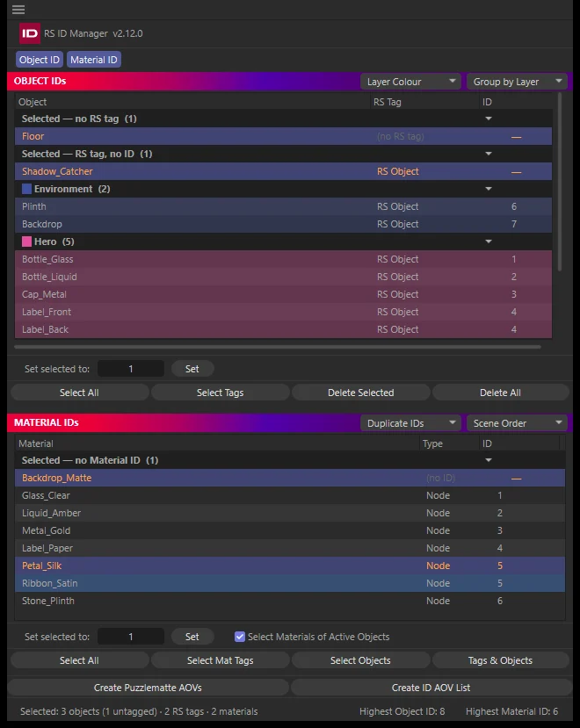Screen dimensions: 580x728
Task: Click the RS ID Manager logo icon
Action: (30, 33)
